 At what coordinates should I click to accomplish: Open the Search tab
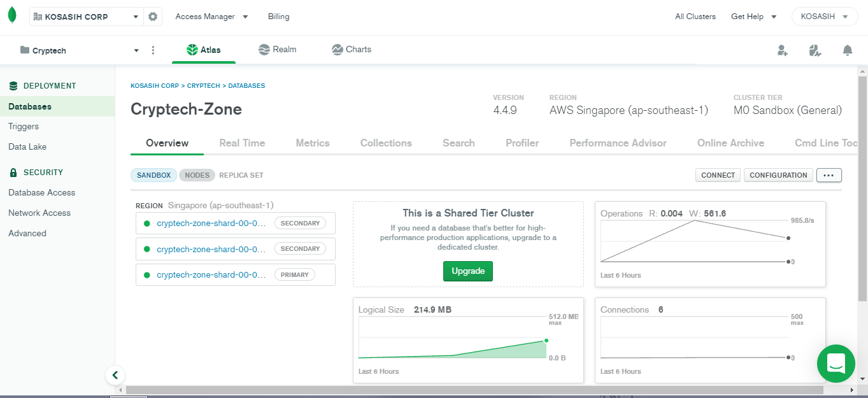[x=459, y=143]
